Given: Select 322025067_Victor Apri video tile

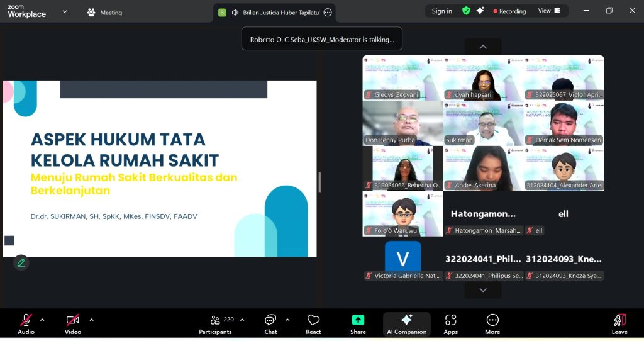Looking at the screenshot, I should [x=564, y=78].
